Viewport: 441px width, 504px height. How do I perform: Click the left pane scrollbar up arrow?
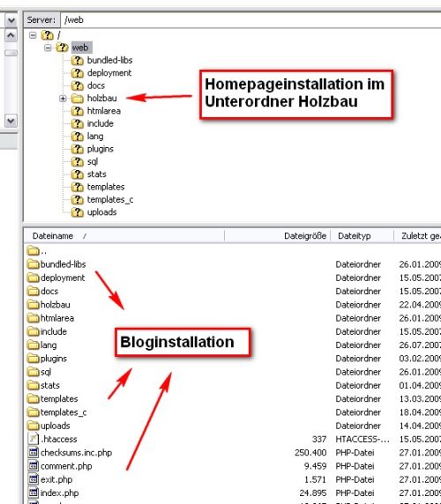click(11, 35)
